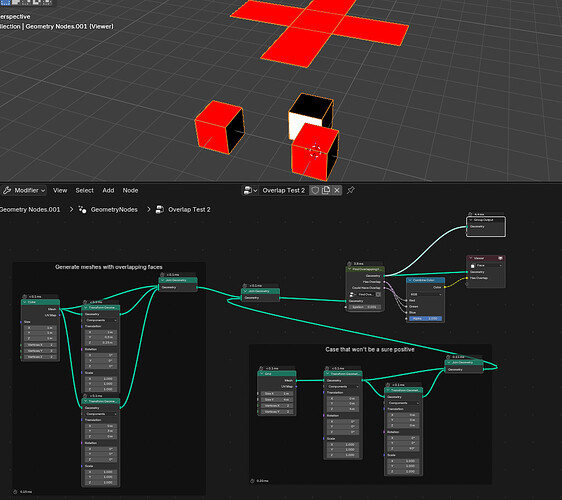This screenshot has height=500, width=562.
Task: Click the Geometry input socket on Group Output
Action: pyautogui.click(x=467, y=227)
